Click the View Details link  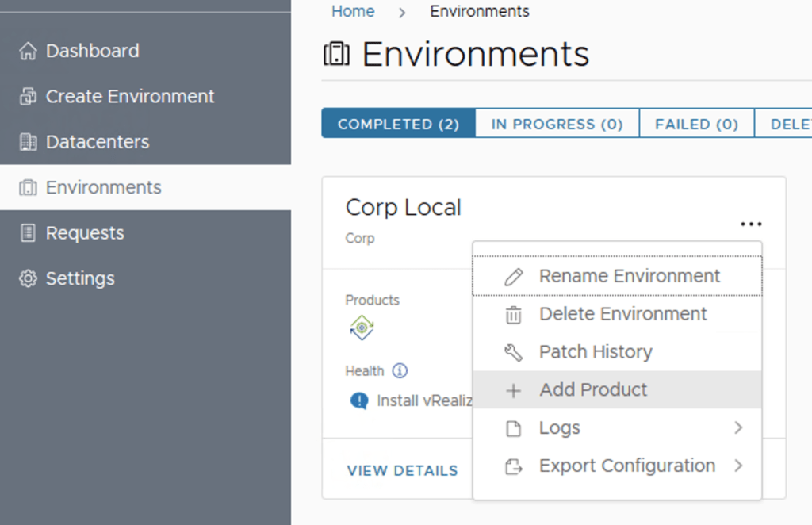[x=402, y=471]
